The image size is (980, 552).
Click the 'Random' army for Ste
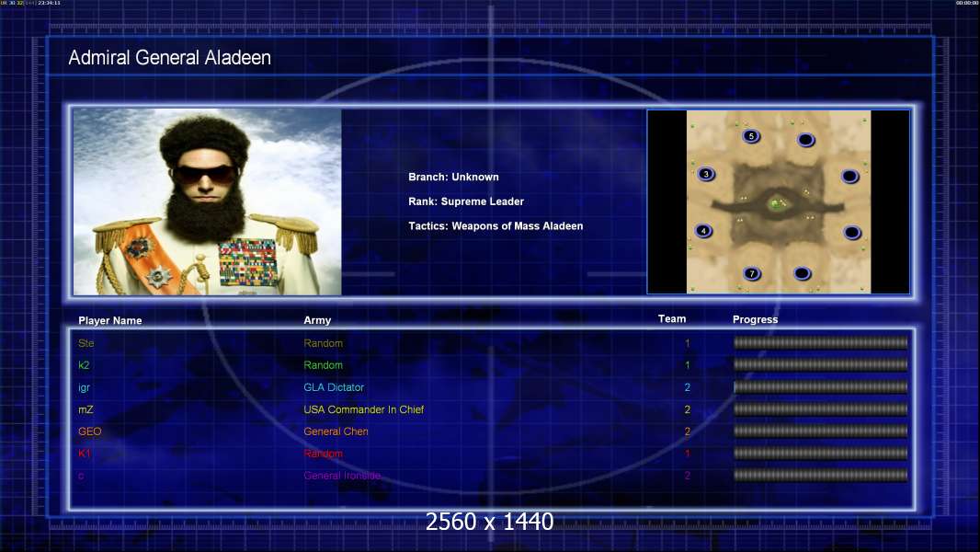point(323,343)
